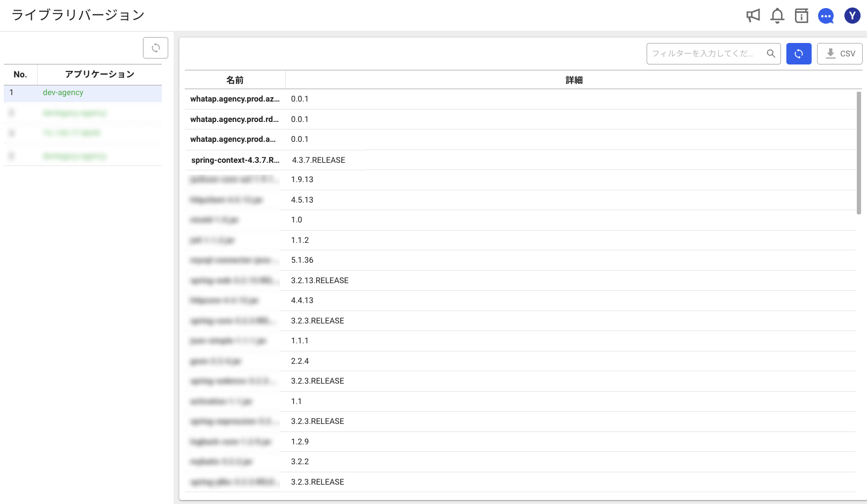The width and height of the screenshot is (867, 504).
Task: Open the announcements megaphone icon
Action: 753,16
